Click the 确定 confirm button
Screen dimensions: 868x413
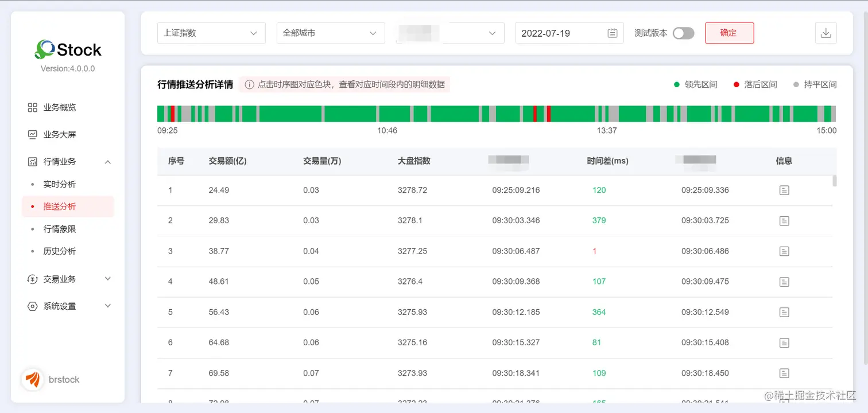coord(729,33)
